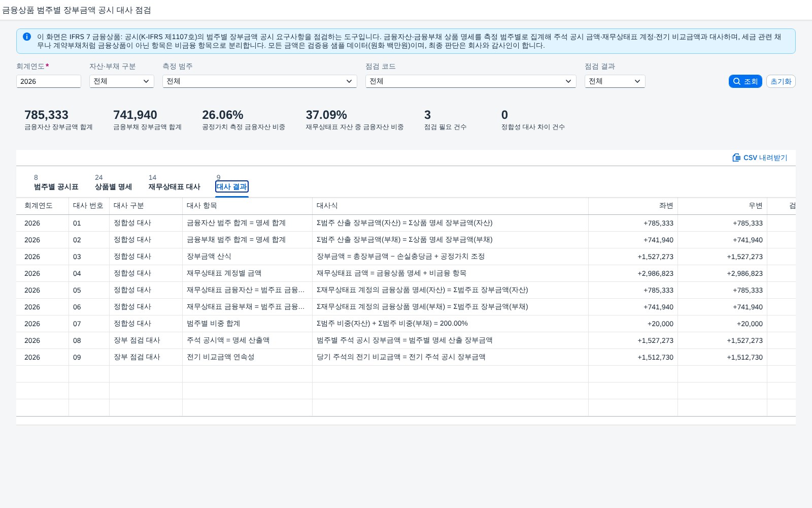Click the row 08 장부 점검 대사 cell
The width and height of the screenshot is (812, 508).
point(146,340)
